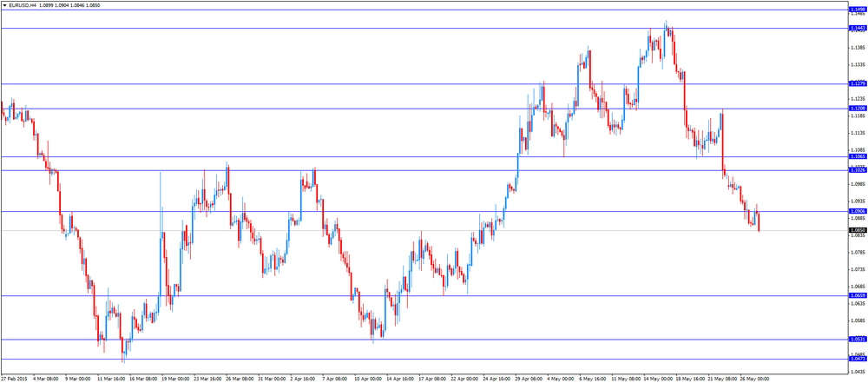The height and width of the screenshot is (383, 868).
Task: Click the 6 May 16:00 time label
Action: pyautogui.click(x=592, y=380)
